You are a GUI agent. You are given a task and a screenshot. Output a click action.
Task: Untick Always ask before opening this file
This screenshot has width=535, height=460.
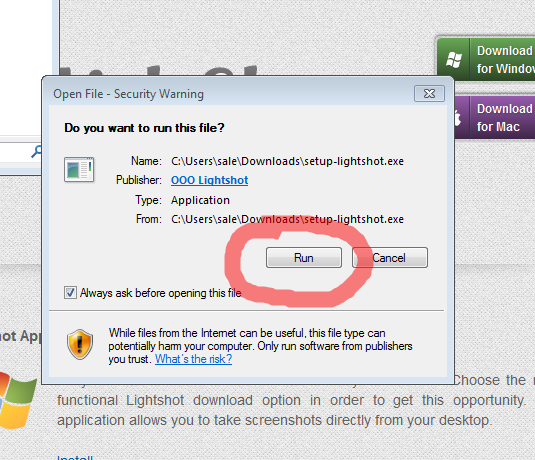click(x=70, y=293)
